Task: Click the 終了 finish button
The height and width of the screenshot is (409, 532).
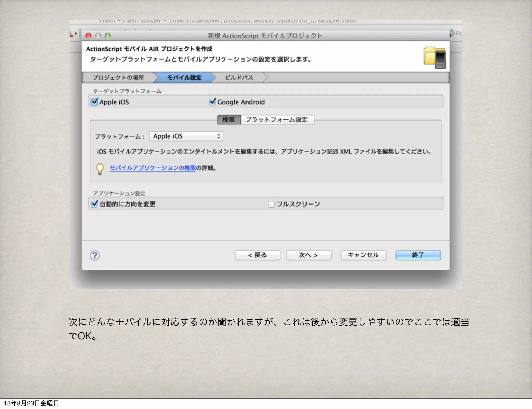Action: click(418, 255)
